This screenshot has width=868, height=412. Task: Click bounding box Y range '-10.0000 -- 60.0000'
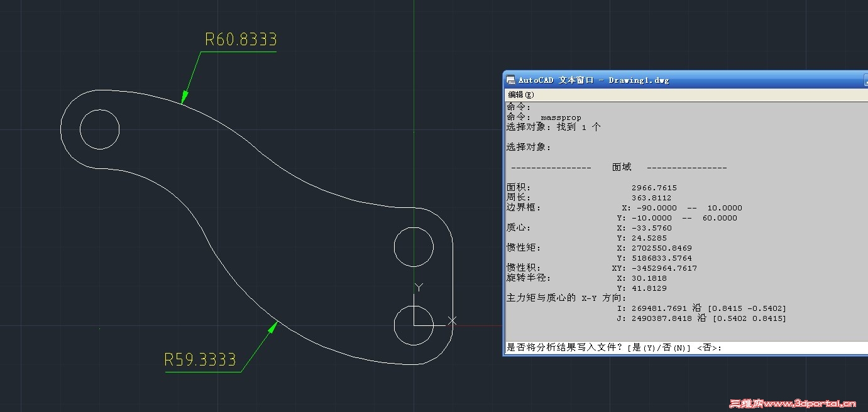pos(684,218)
